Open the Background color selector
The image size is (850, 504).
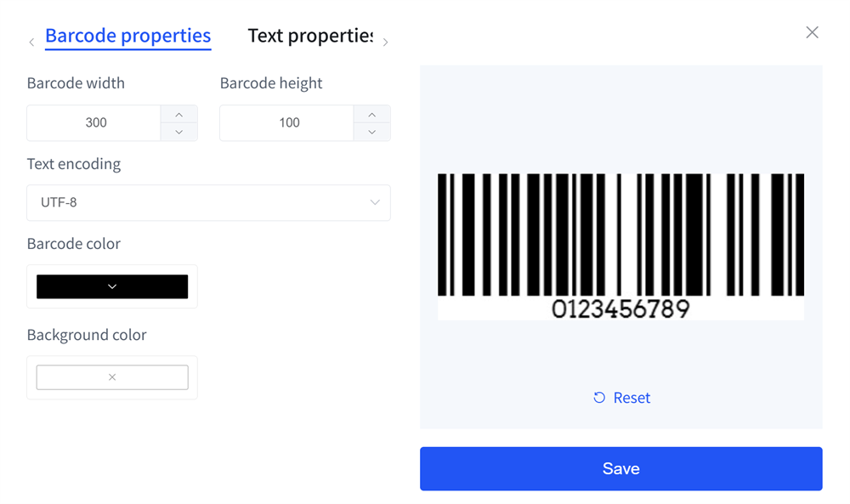click(111, 377)
